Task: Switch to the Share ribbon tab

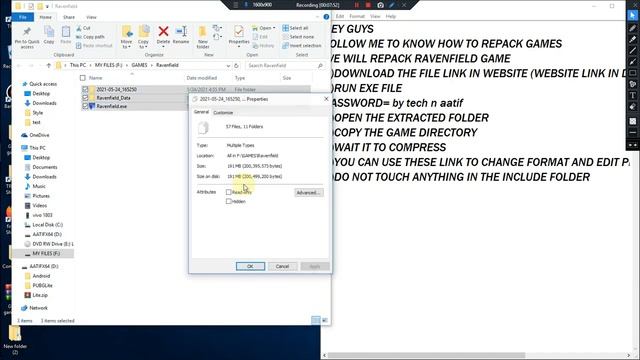Action: tap(69, 17)
